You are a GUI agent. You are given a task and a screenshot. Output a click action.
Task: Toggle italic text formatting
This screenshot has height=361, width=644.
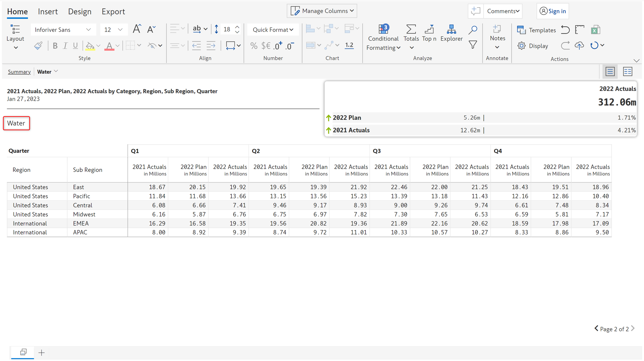(x=65, y=46)
